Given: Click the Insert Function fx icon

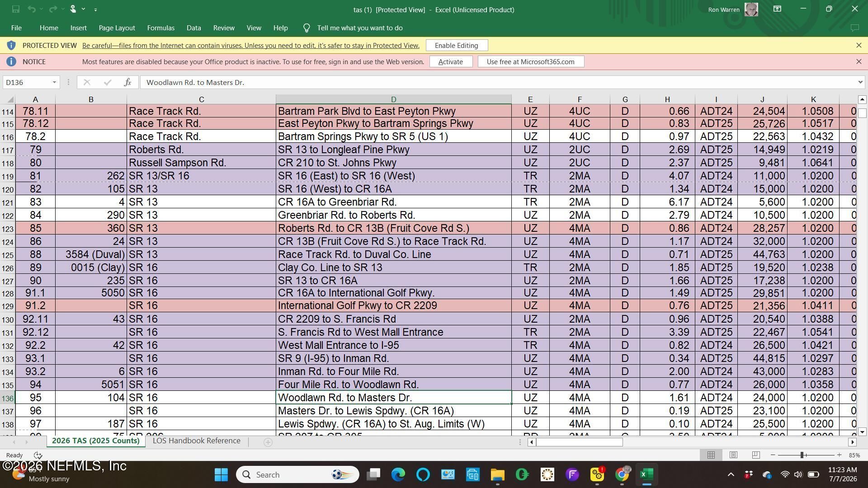Looking at the screenshot, I should pos(127,82).
